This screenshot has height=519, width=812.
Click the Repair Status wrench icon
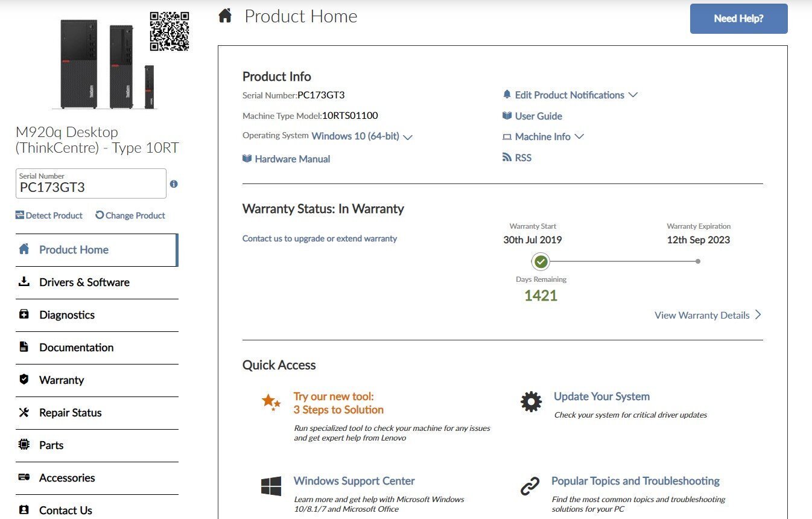pyautogui.click(x=24, y=412)
